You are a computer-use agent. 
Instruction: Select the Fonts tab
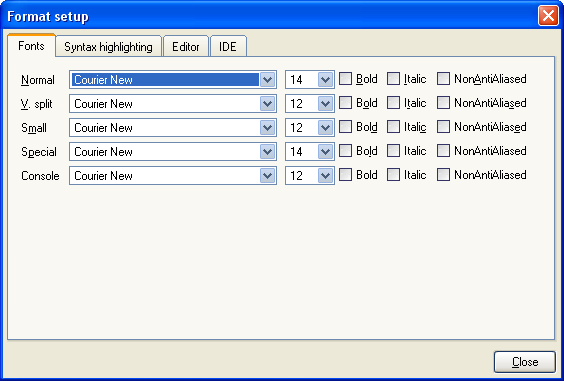coord(31,45)
